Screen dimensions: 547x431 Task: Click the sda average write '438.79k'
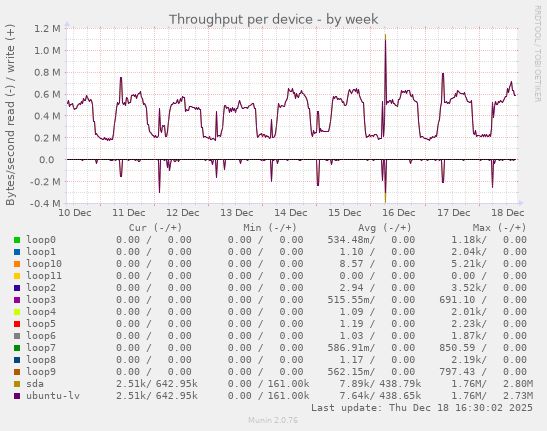400,384
